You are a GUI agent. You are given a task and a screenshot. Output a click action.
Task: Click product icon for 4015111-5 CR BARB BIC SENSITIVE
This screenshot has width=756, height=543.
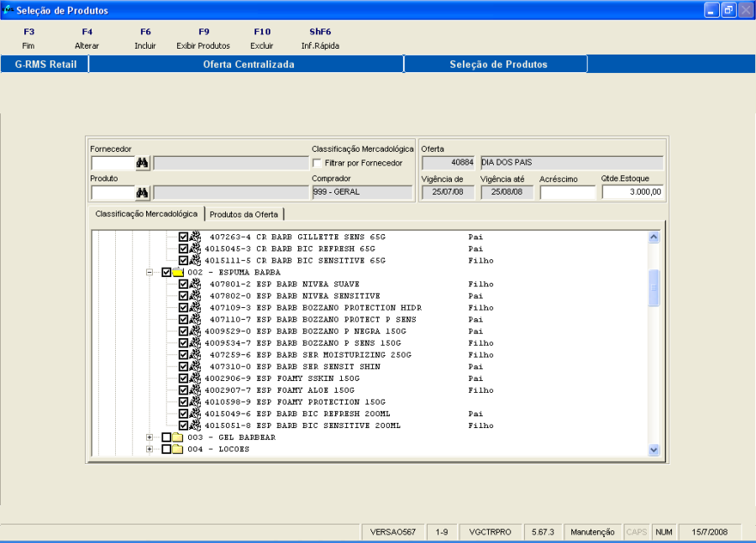pyautogui.click(x=195, y=260)
